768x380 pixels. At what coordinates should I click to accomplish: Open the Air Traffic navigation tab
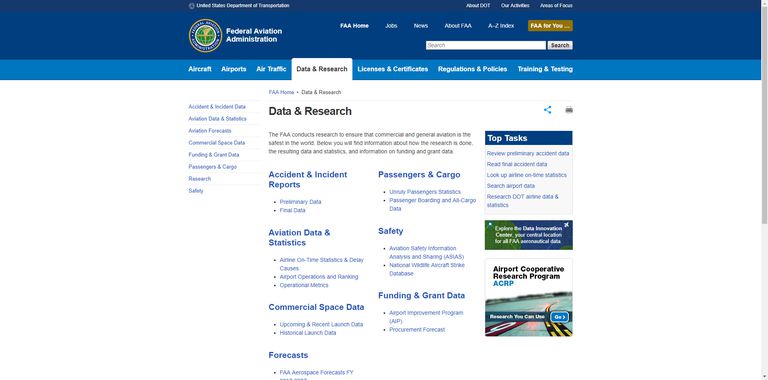pos(271,69)
